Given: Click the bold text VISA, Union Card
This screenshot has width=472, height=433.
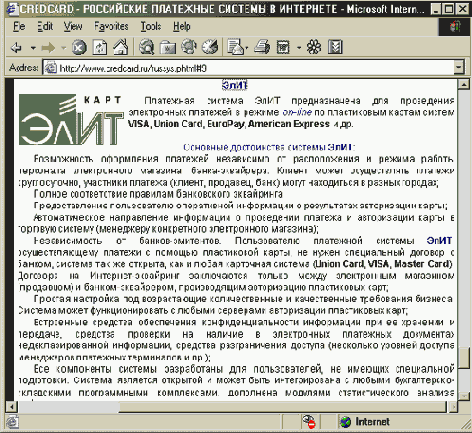Looking at the screenshot, I should [165, 124].
